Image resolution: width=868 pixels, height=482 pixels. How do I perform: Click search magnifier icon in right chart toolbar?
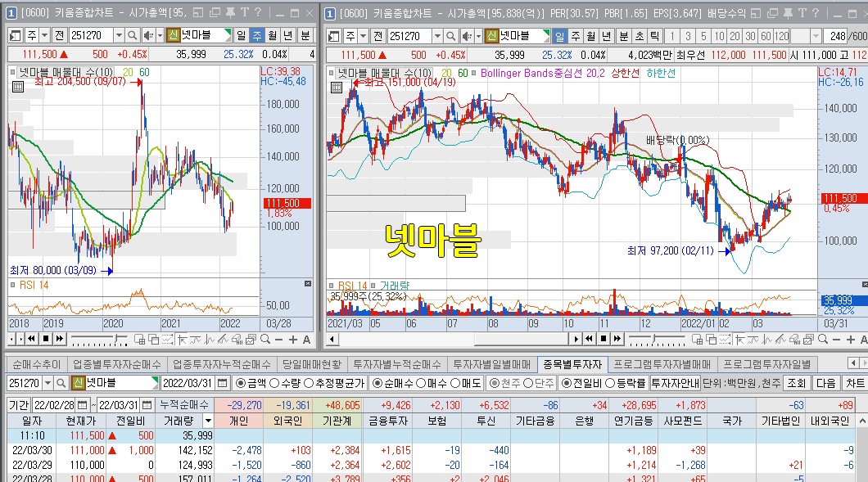click(451, 37)
